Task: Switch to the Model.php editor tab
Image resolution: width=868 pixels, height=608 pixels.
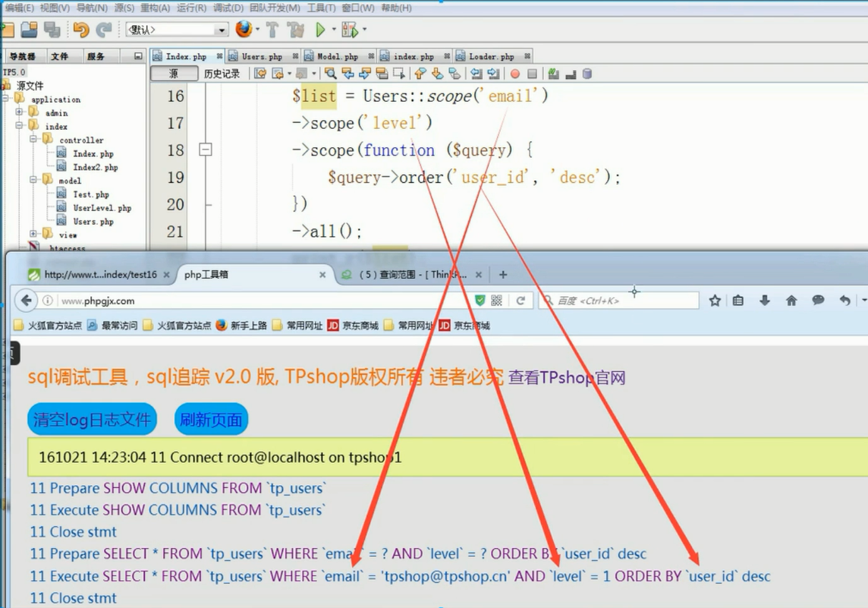Action: pos(338,56)
